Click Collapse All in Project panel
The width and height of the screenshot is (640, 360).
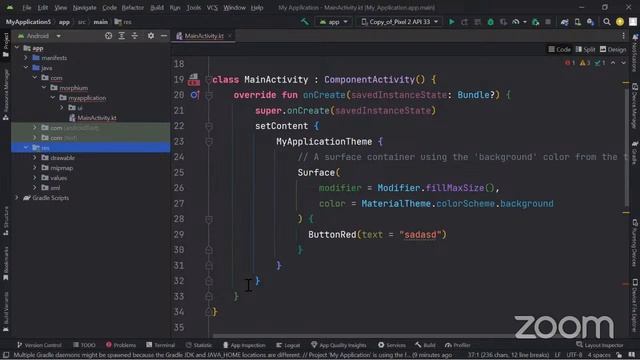click(x=135, y=36)
